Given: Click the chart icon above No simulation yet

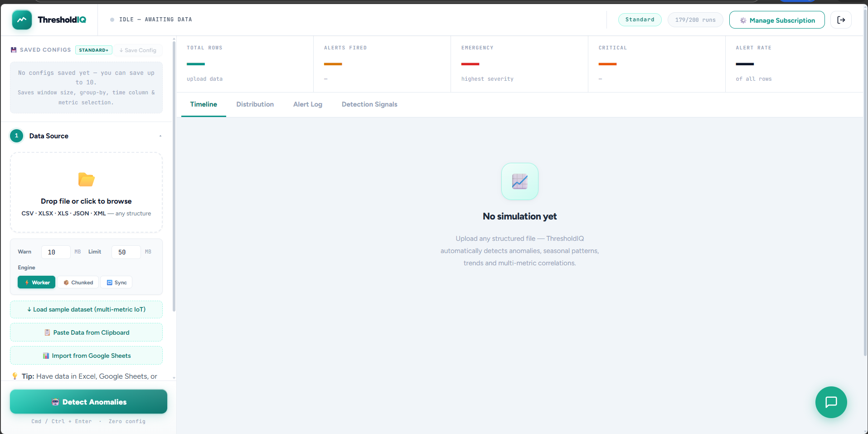Looking at the screenshot, I should (x=519, y=181).
